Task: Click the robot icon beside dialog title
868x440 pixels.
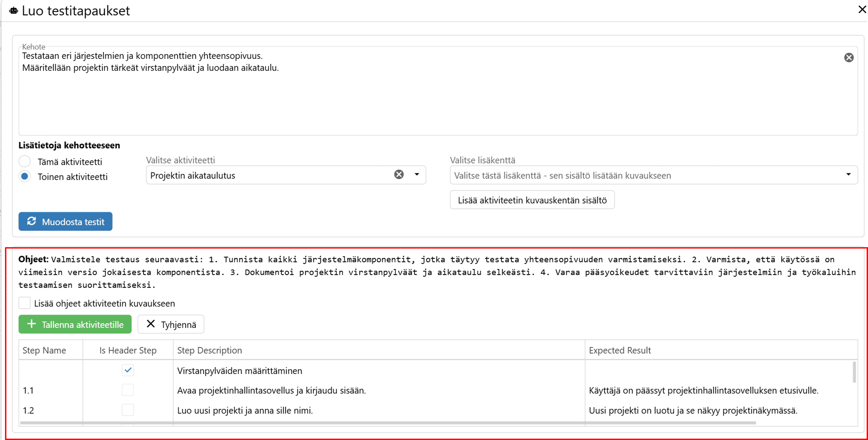Action: [14, 11]
